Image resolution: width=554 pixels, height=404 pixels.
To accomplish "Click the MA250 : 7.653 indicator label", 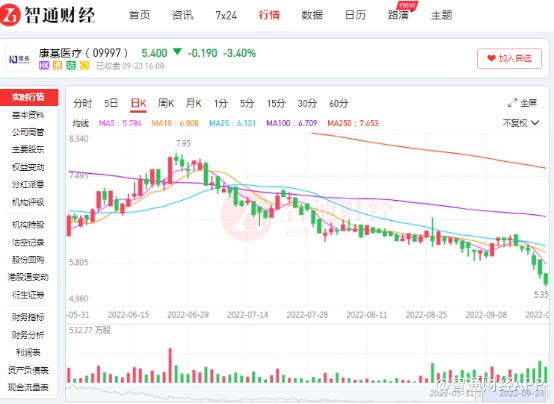I will coord(353,123).
